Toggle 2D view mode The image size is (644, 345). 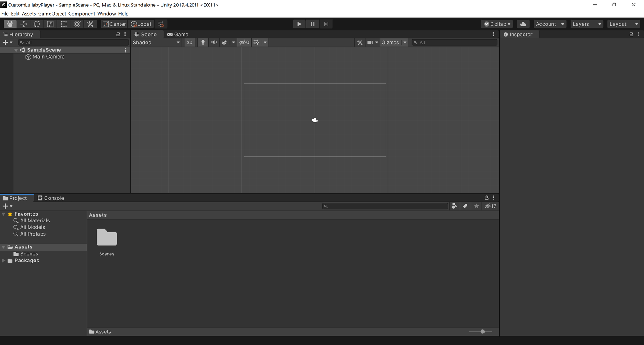coord(190,43)
